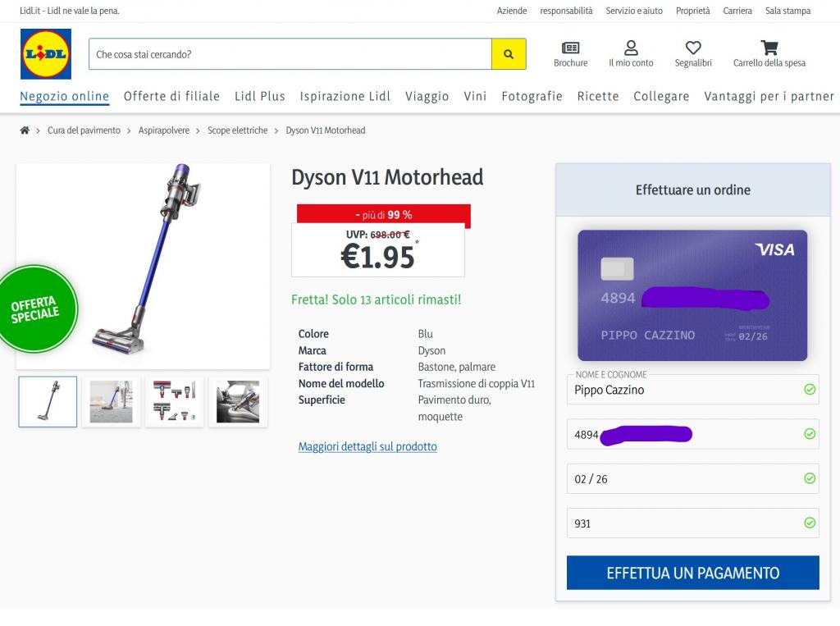This screenshot has height=626, width=840.
Task: Click the search field Che cosa stai cercando
Action: pos(290,54)
